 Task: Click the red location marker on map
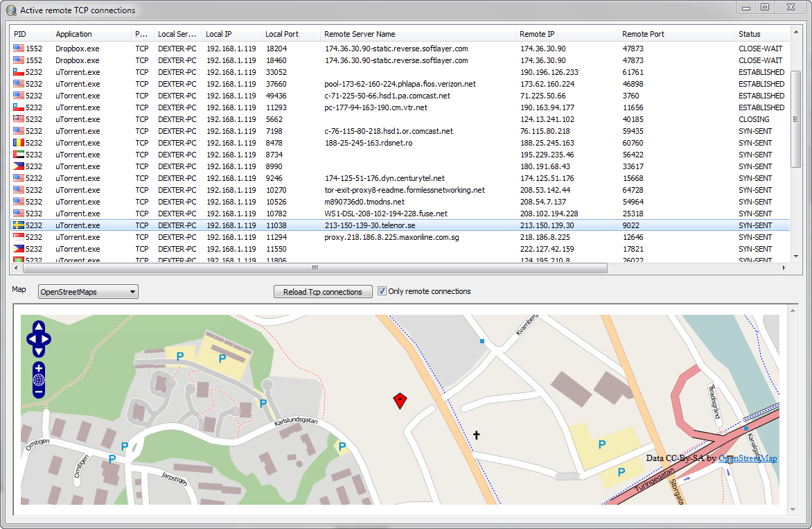tap(400, 400)
